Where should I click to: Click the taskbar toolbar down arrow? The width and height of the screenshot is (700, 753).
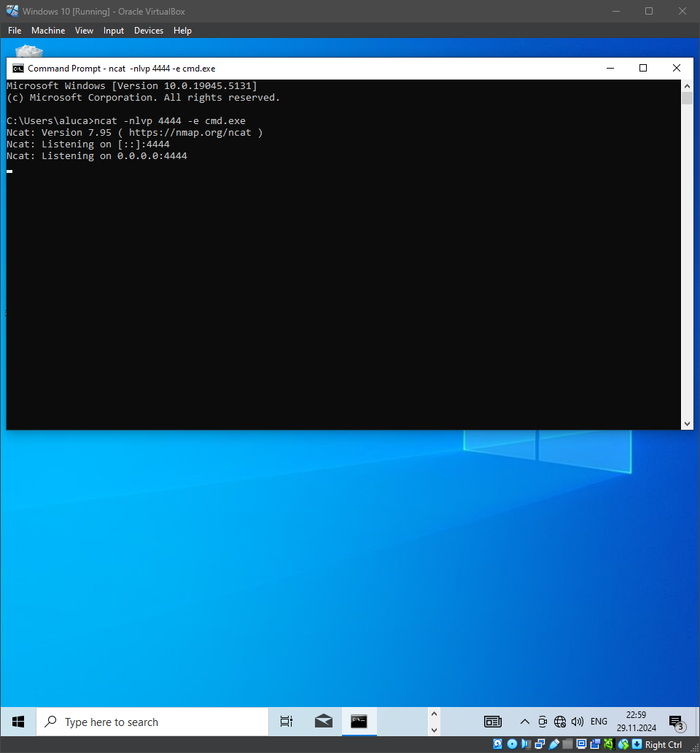click(434, 730)
